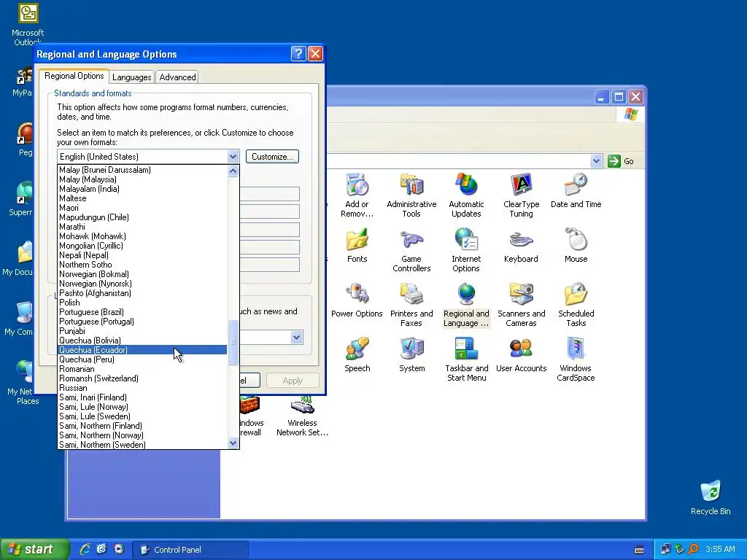The image size is (747, 560).
Task: Open Speech settings icon
Action: pyautogui.click(x=357, y=349)
